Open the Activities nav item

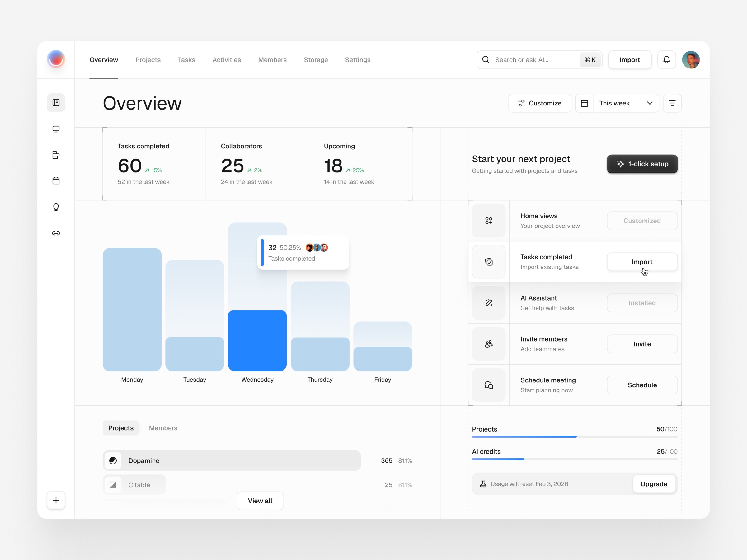click(227, 60)
